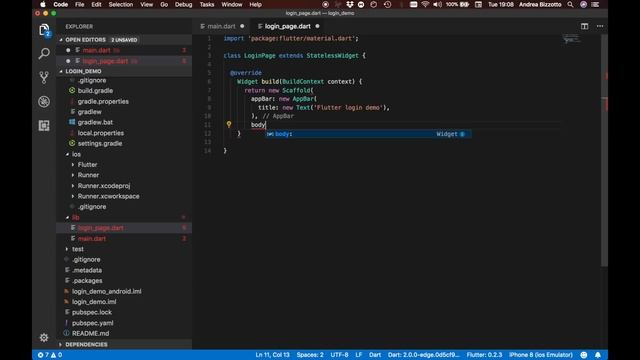Screen dimensions: 640x360
Task: Open the Extensions view
Action: click(x=44, y=125)
